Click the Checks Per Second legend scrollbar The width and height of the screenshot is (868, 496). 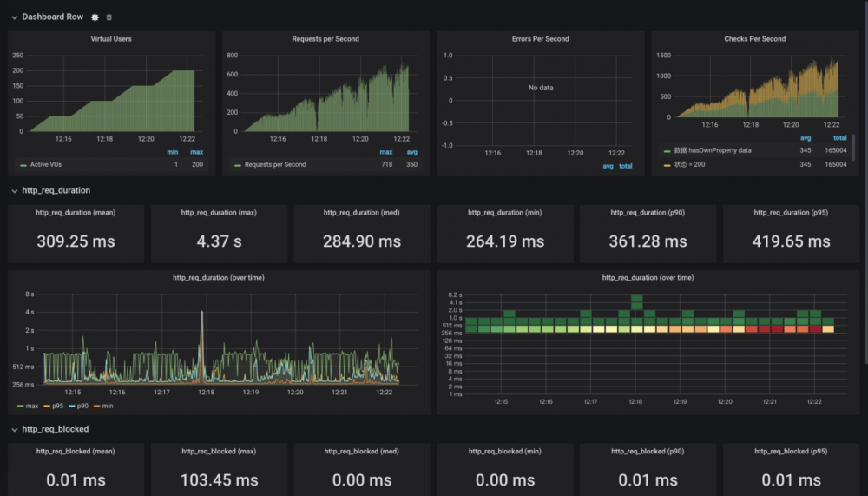coord(853,147)
